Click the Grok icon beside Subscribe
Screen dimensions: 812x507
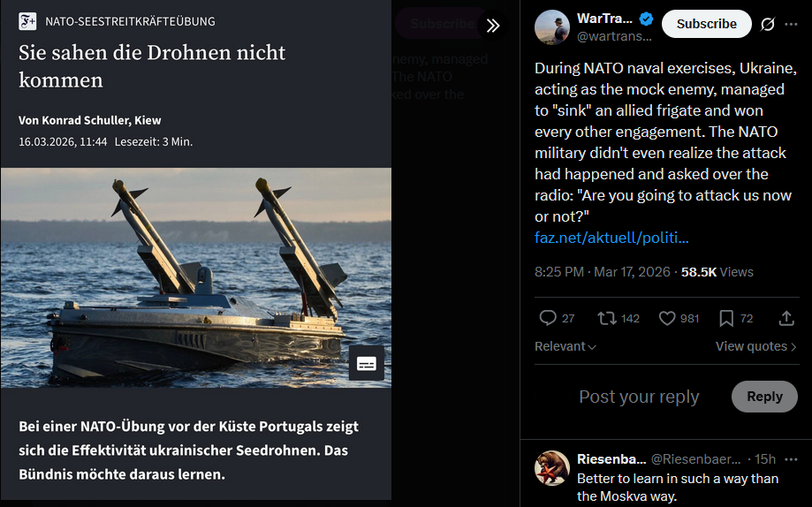pyautogui.click(x=768, y=25)
